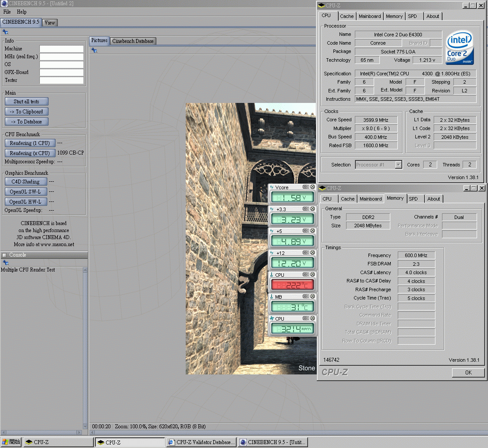Click the top CPU-Z window title icon
The height and width of the screenshot is (448, 488).
[322, 6]
